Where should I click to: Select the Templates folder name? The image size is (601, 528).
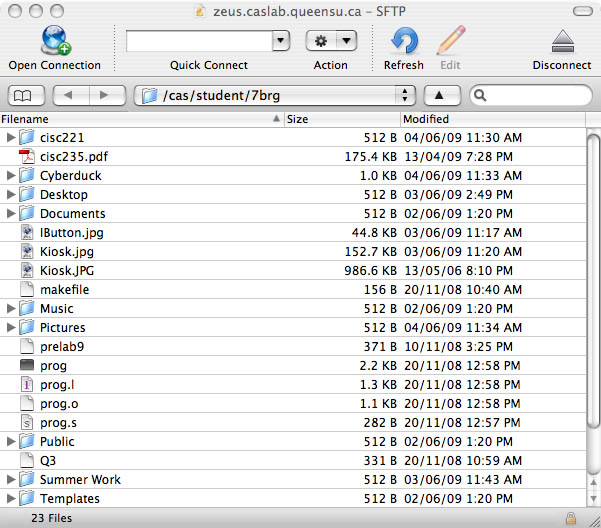pos(70,498)
